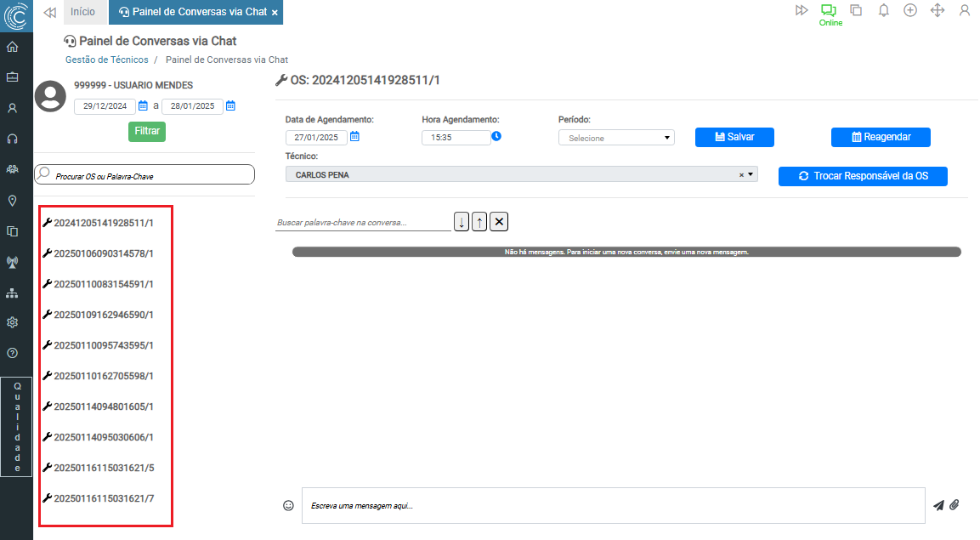Open the Técnico CARLOS PENA dropdown
Image resolution: width=980 pixels, height=540 pixels.
751,174
